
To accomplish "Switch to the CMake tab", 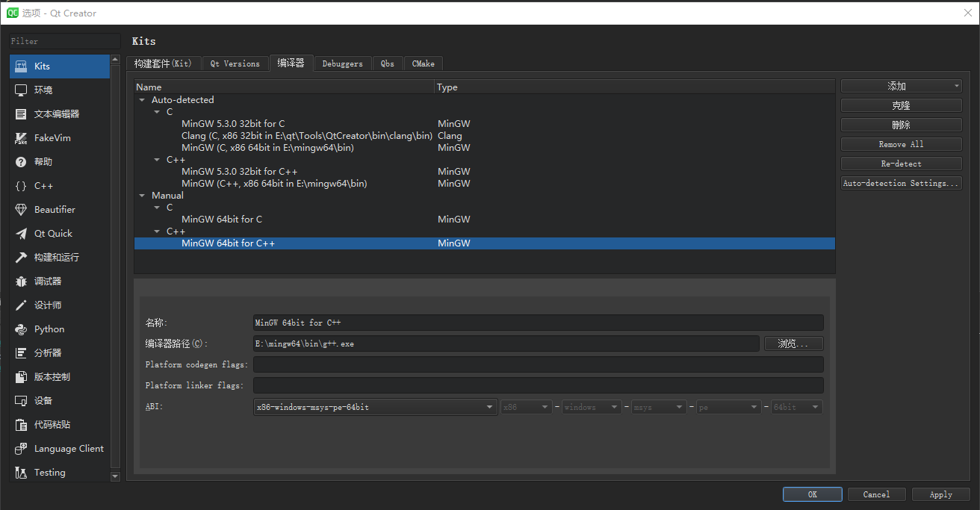I will pyautogui.click(x=423, y=63).
